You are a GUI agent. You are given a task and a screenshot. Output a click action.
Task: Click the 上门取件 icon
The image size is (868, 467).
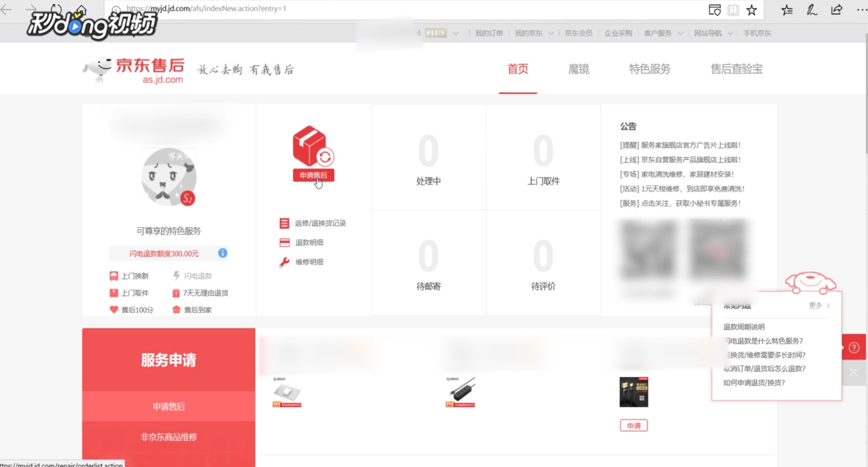click(114, 293)
